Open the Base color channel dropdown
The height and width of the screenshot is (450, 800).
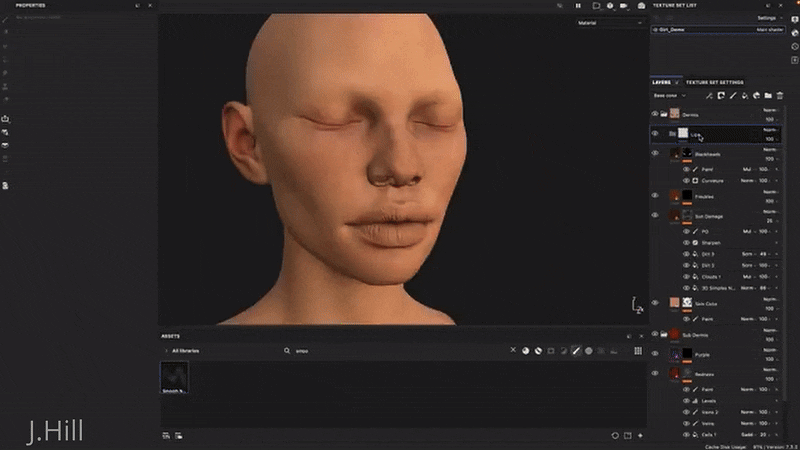[670, 96]
